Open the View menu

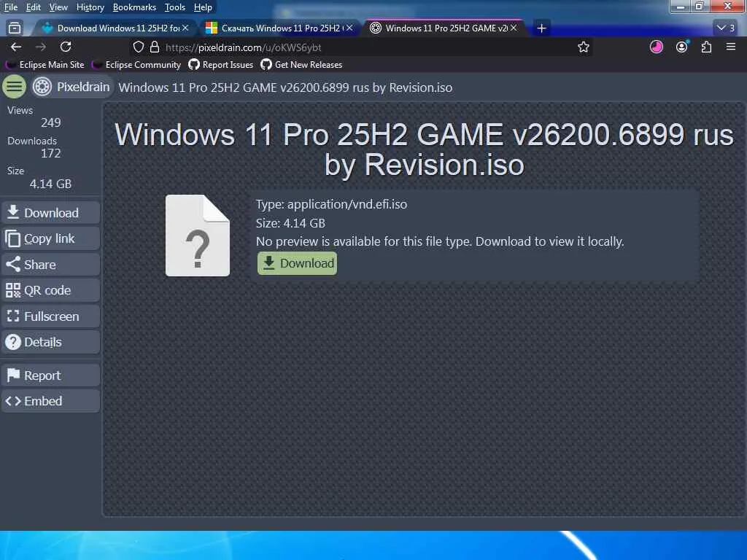58,7
